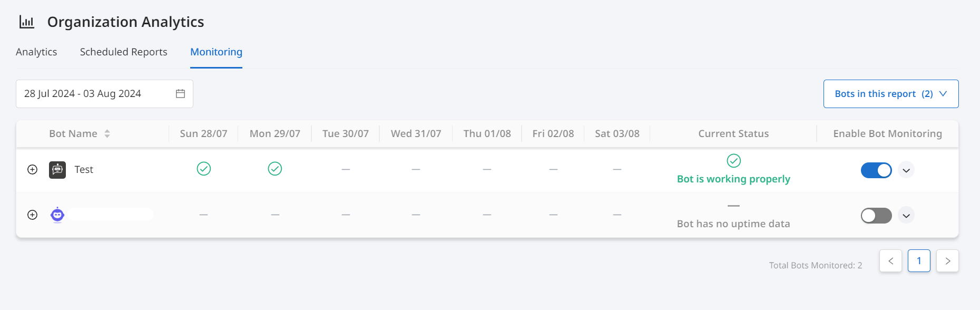This screenshot has height=310, width=980.
Task: Click the Organization Analytics bar chart icon
Action: [27, 22]
